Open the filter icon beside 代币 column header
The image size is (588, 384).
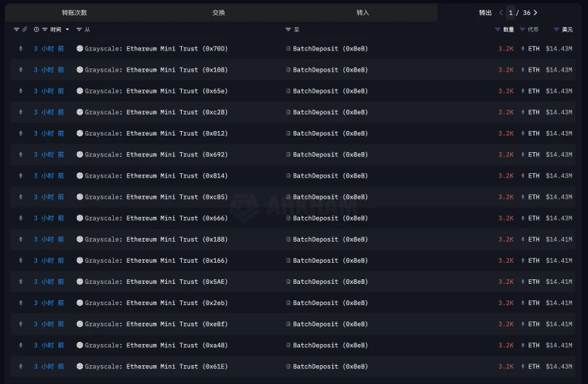pos(523,29)
